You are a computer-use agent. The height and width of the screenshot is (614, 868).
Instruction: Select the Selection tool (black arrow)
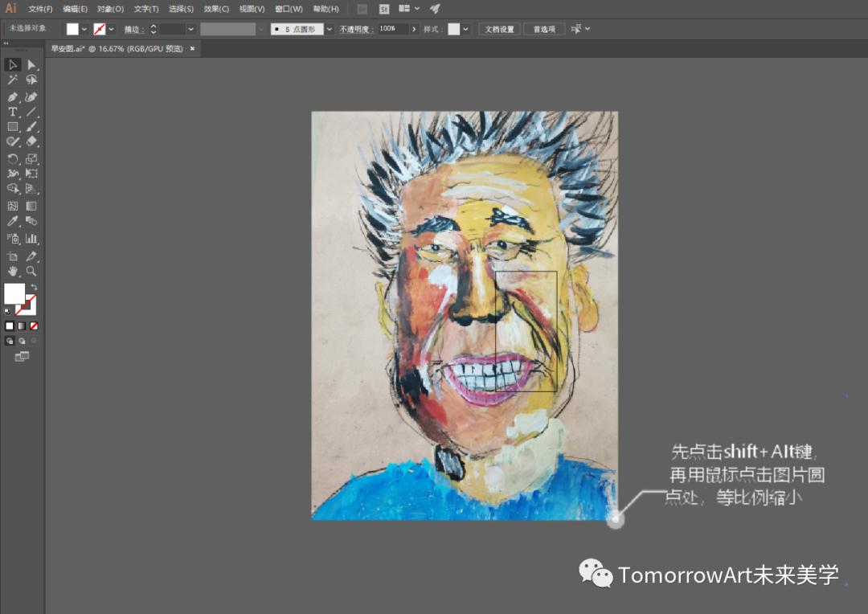click(13, 65)
